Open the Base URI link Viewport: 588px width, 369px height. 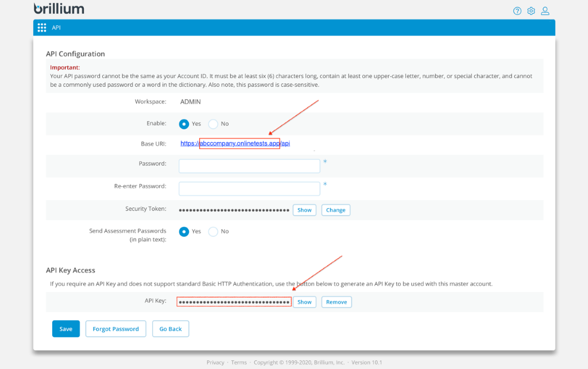point(235,143)
